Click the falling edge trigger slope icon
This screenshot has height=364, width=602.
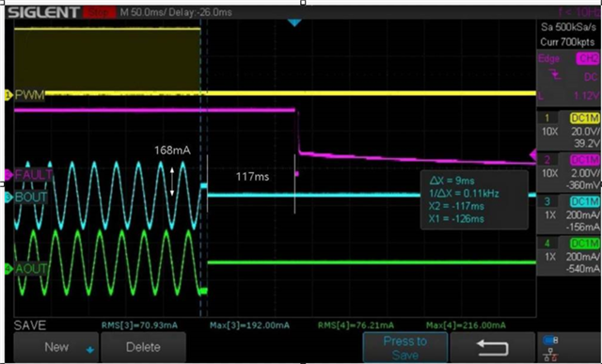coord(556,75)
